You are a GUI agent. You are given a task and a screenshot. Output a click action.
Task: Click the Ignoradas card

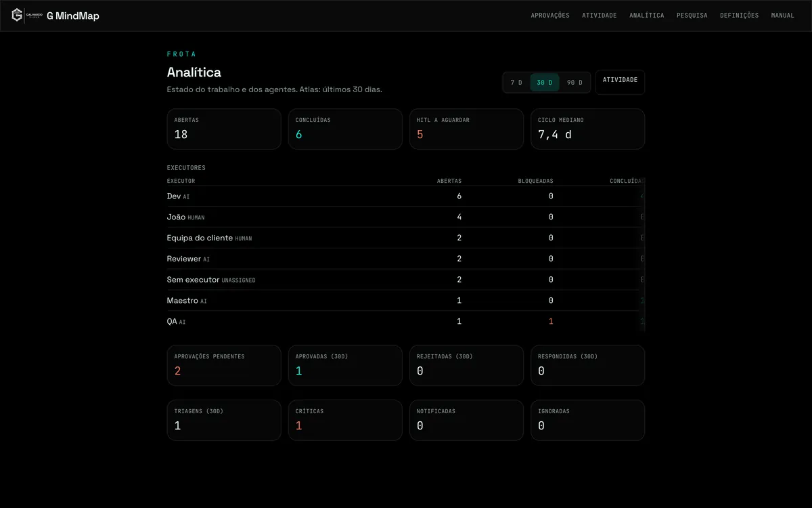point(588,420)
